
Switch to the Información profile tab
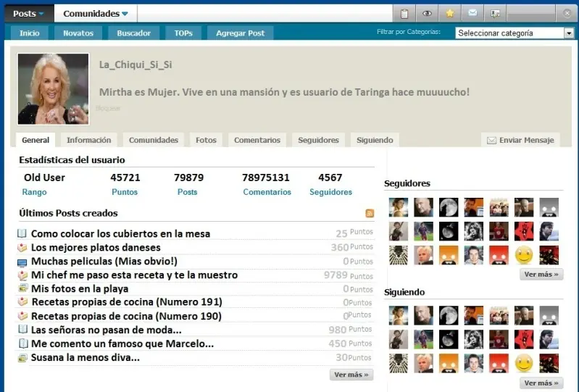coord(88,140)
